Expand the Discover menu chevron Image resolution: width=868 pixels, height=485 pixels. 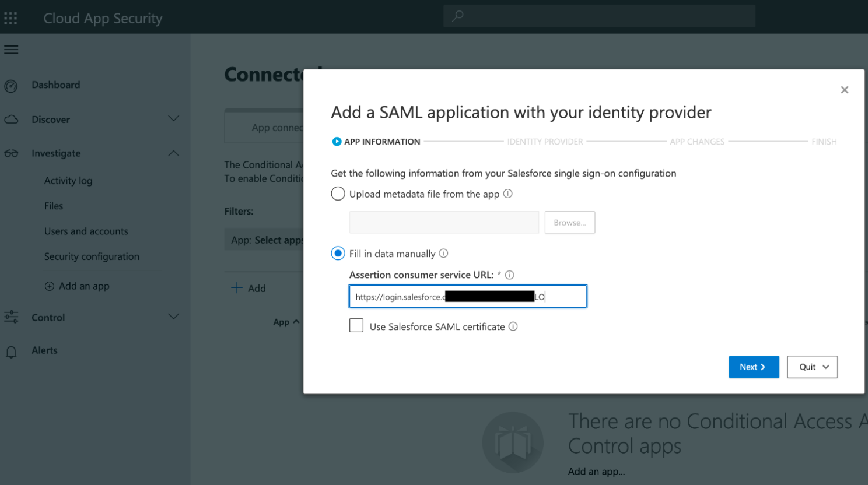[x=173, y=119]
